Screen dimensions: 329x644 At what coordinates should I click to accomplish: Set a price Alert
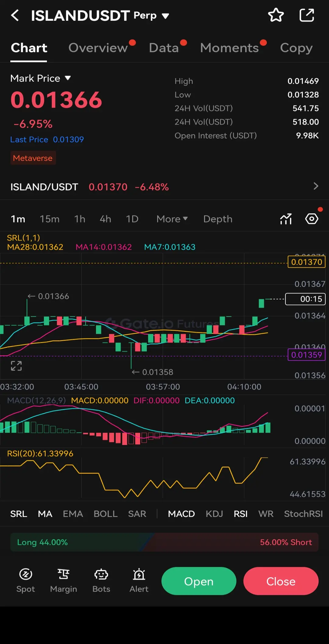point(139,581)
